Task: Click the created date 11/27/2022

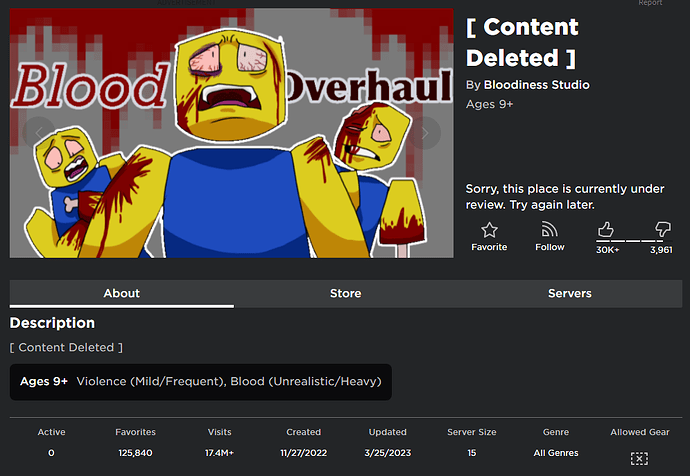Action: point(303,453)
